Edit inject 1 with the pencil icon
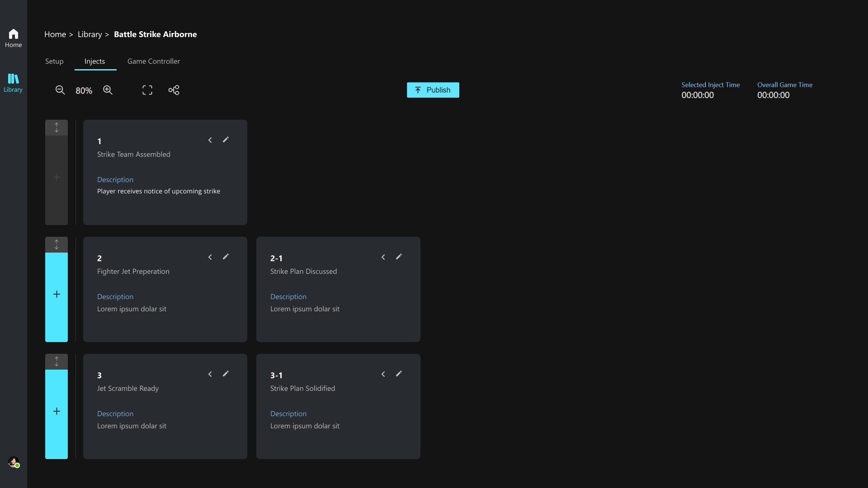The height and width of the screenshot is (488, 868). (x=226, y=140)
